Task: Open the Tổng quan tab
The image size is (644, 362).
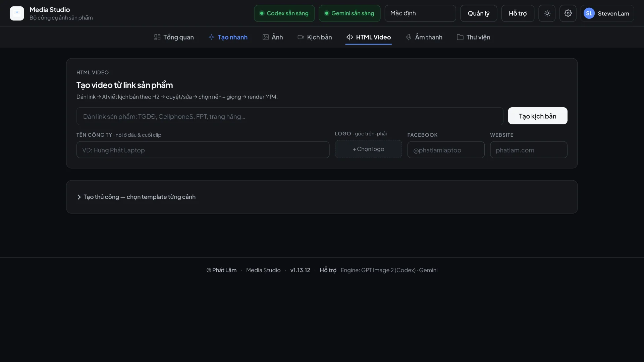Action: point(174,37)
